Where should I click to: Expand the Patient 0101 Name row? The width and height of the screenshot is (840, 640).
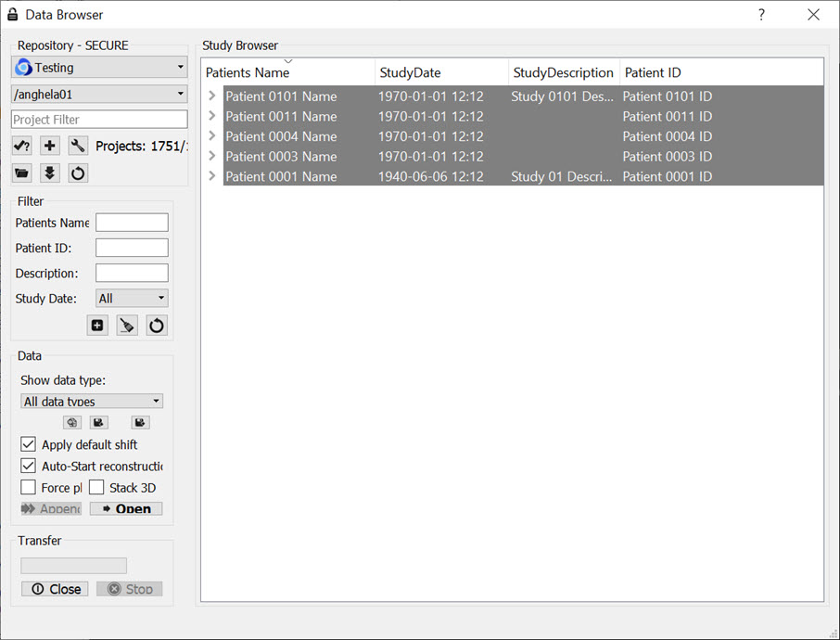click(212, 96)
